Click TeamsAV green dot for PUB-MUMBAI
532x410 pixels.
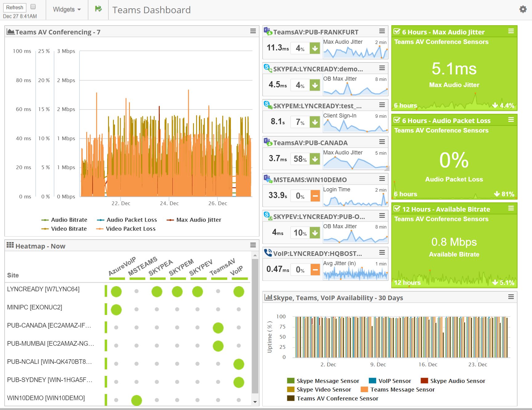tap(218, 346)
